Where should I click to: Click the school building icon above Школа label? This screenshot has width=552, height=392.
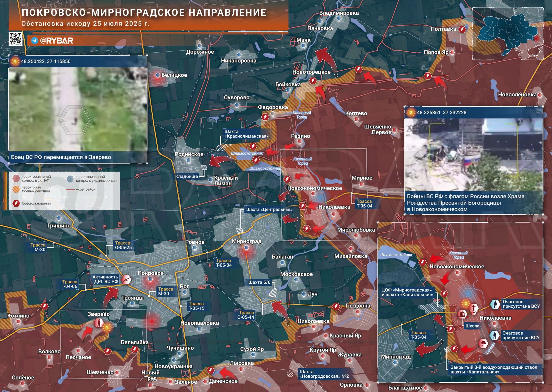coord(462,314)
